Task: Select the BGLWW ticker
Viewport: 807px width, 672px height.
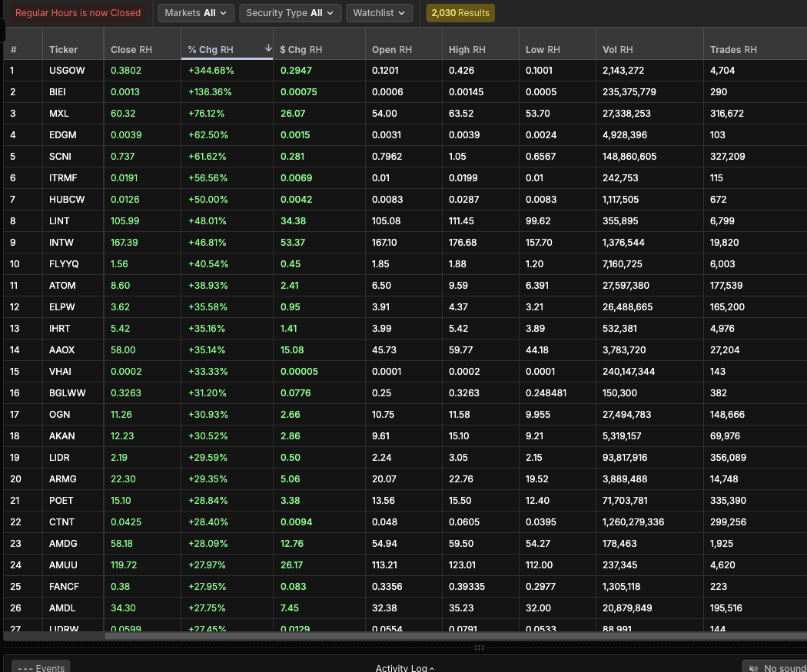Action: [68, 393]
